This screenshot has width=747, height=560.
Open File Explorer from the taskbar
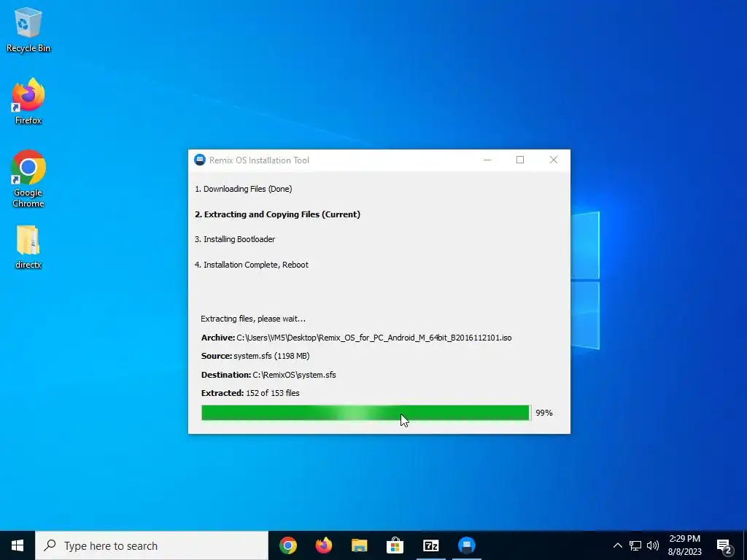[x=359, y=545]
